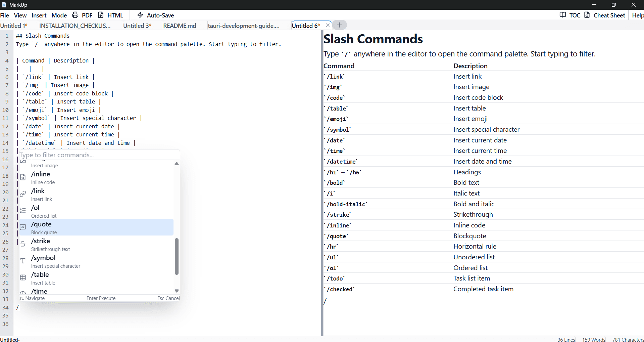Viewport: 644px width, 342px height.
Task: Select the /table Insert table command icon
Action: (x=23, y=277)
